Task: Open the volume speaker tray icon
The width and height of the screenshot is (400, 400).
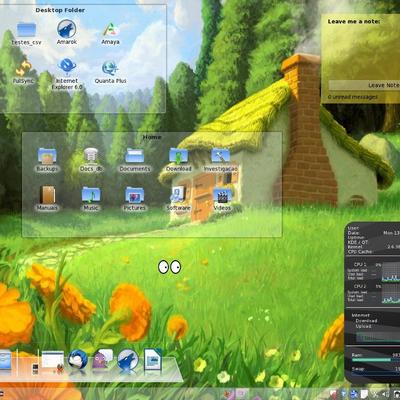Action: (x=387, y=394)
